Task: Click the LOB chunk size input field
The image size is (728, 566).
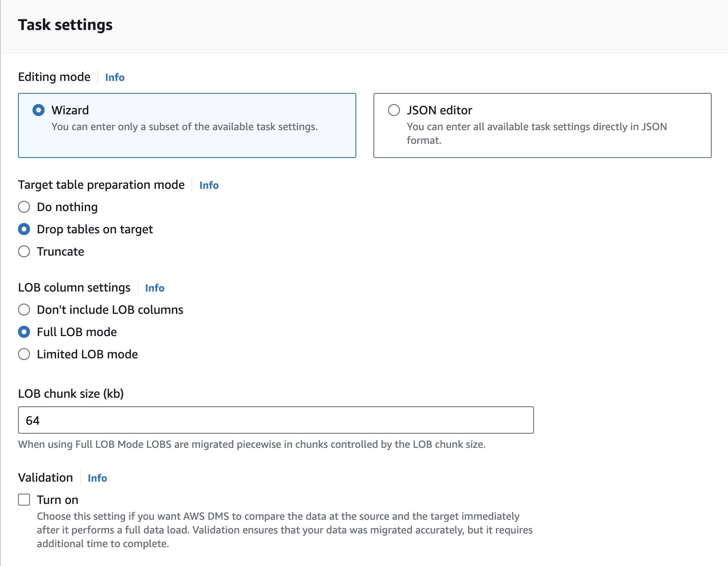Action: (x=276, y=420)
